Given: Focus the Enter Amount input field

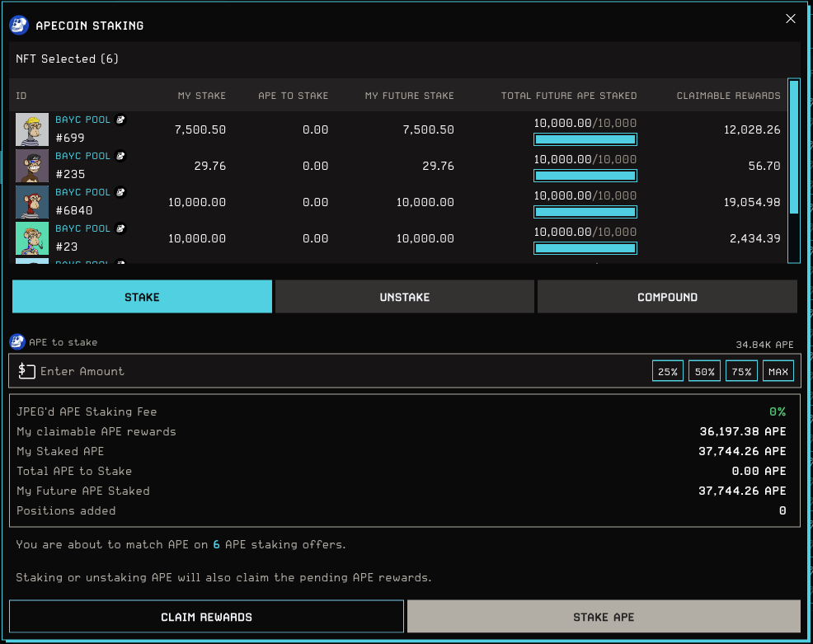Looking at the screenshot, I should click(x=330, y=372).
